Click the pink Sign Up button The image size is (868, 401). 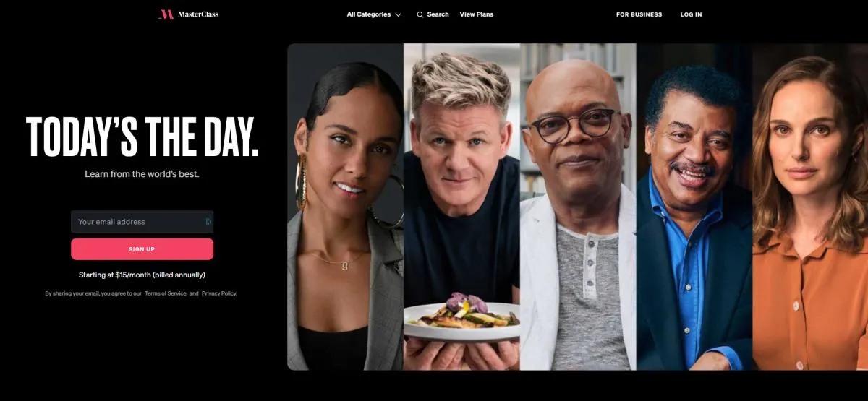click(142, 249)
